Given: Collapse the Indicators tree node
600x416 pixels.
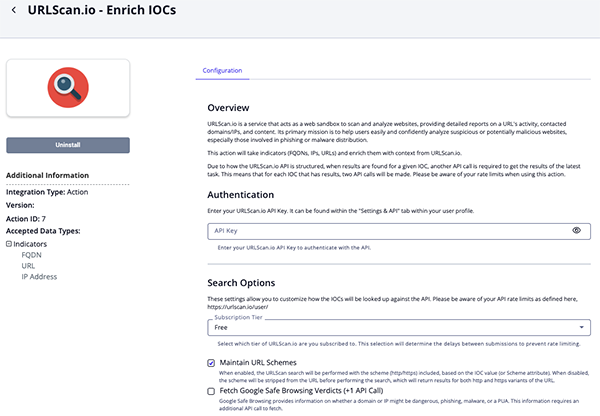Looking at the screenshot, I should (x=9, y=244).
